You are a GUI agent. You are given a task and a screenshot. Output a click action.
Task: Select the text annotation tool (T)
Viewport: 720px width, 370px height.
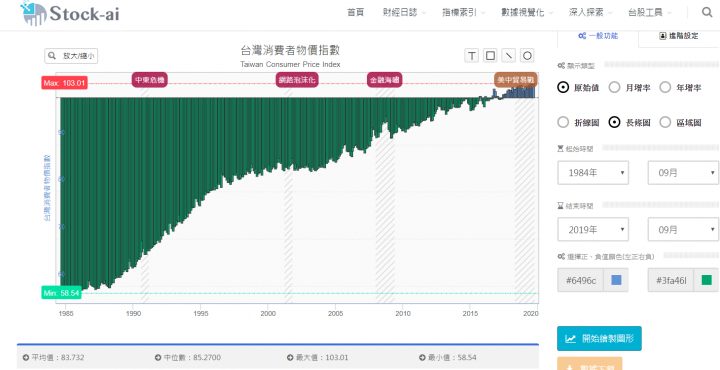472,56
